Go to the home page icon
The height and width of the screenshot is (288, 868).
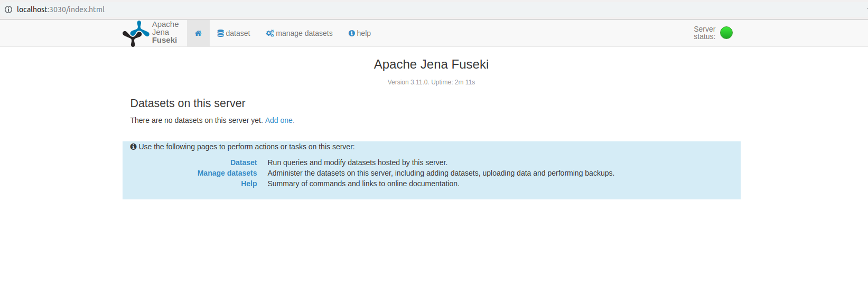click(x=198, y=33)
